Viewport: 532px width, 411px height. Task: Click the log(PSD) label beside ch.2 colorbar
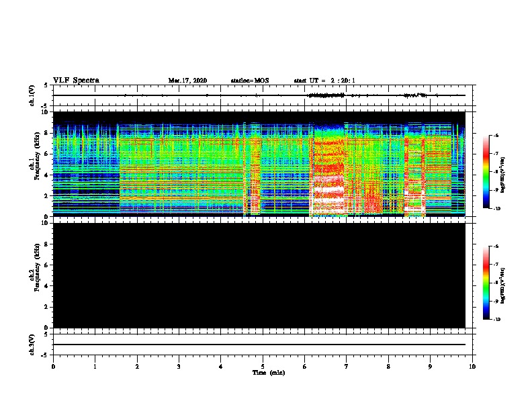[503, 285]
